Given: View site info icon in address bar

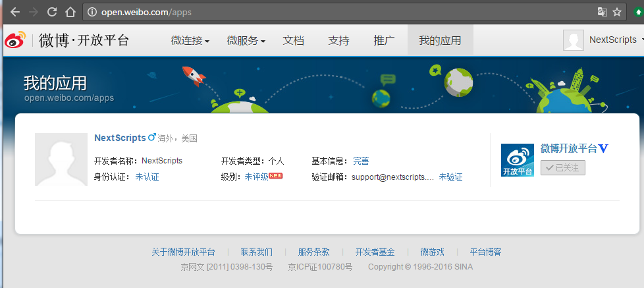Looking at the screenshot, I should tap(93, 12).
